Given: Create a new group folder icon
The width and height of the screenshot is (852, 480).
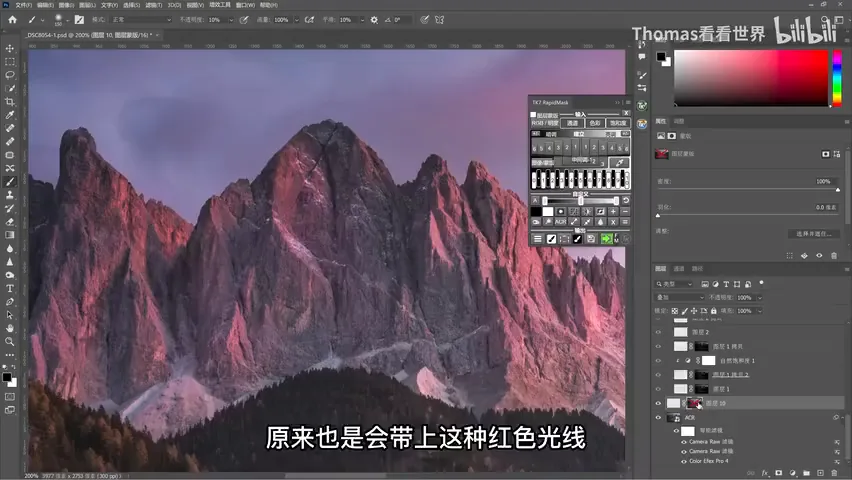Looking at the screenshot, I should click(x=806, y=473).
